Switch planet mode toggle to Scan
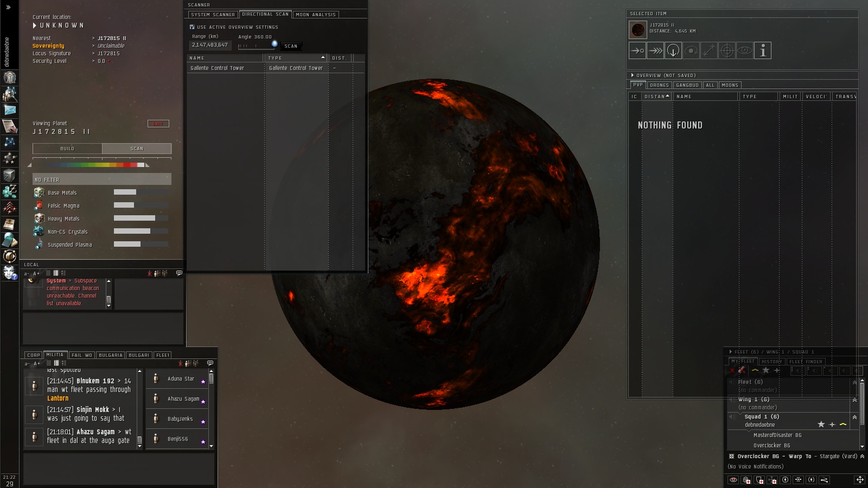 pyautogui.click(x=137, y=149)
